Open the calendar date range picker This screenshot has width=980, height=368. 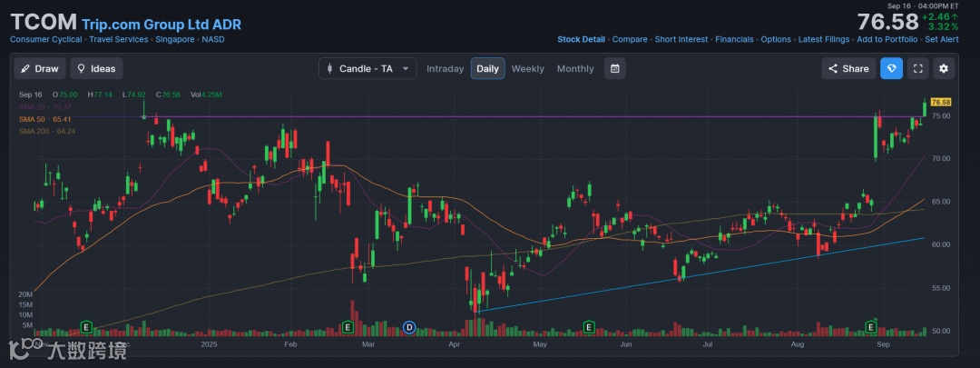[x=614, y=68]
